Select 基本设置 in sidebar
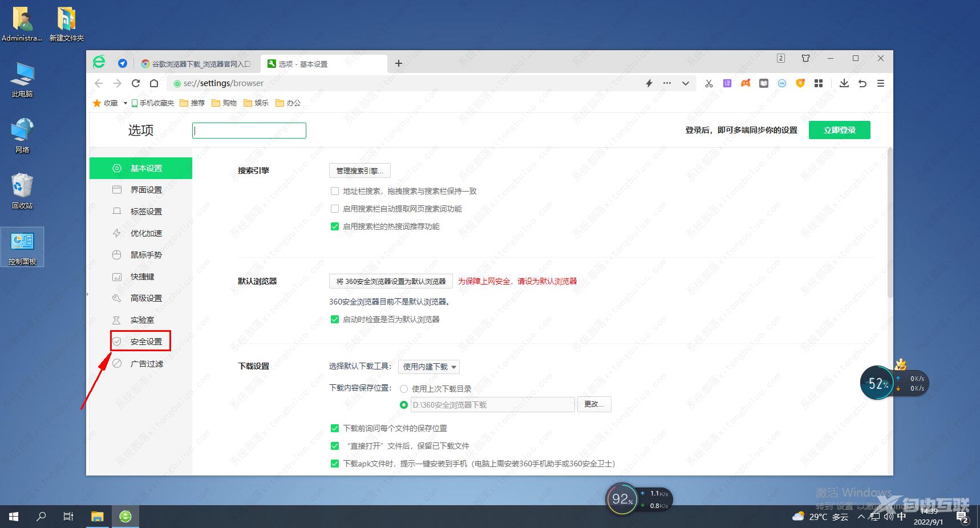Screen dimensions: 980x528 coord(141,168)
